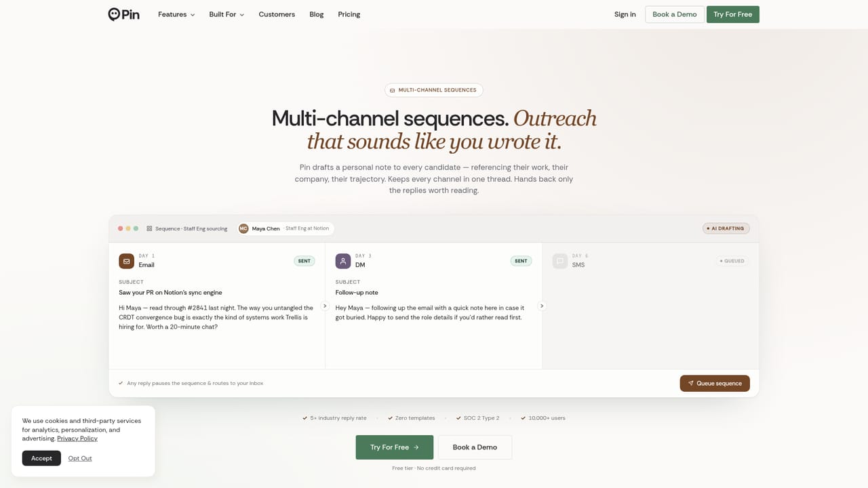Image resolution: width=868 pixels, height=488 pixels.
Task: Open the Privacy Policy link
Action: (x=77, y=439)
